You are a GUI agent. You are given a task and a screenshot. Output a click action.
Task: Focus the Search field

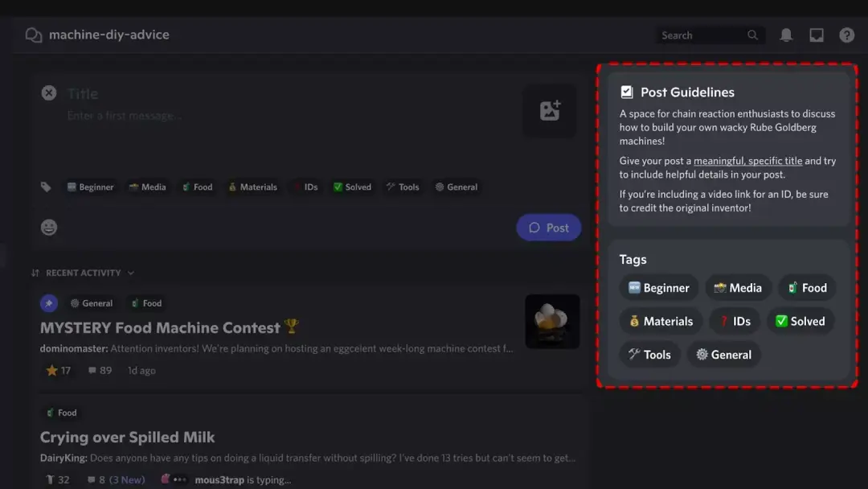pyautogui.click(x=710, y=35)
